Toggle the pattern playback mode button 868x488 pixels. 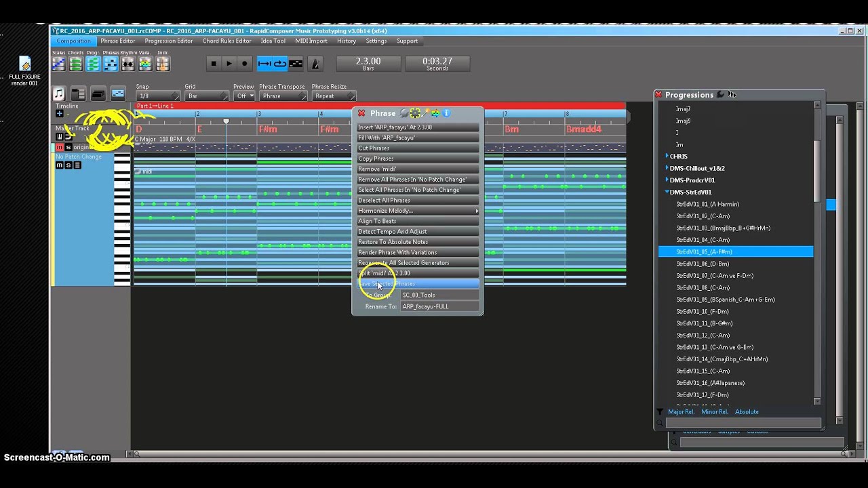[x=296, y=64]
